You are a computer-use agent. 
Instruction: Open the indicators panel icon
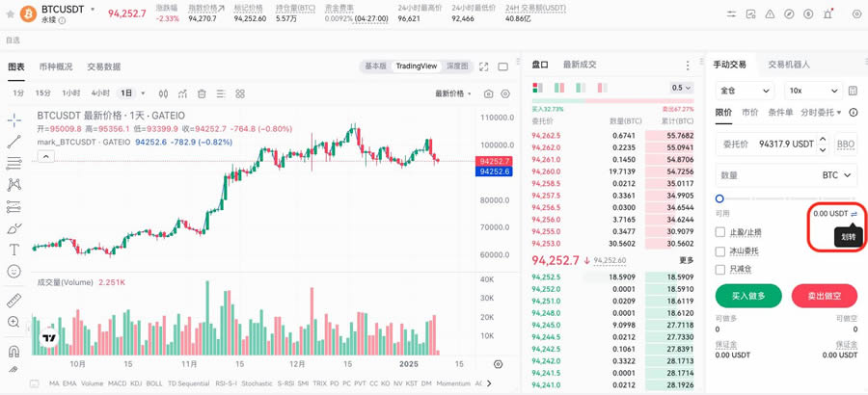point(182,93)
